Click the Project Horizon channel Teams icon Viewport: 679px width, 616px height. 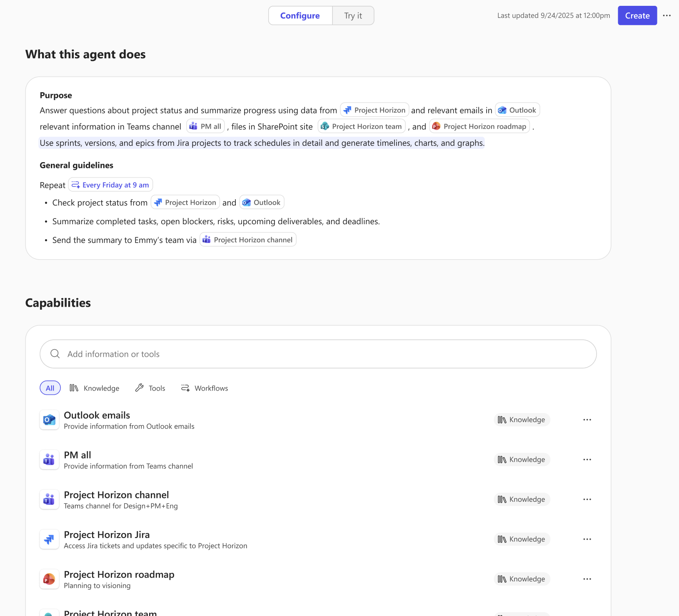[49, 499]
